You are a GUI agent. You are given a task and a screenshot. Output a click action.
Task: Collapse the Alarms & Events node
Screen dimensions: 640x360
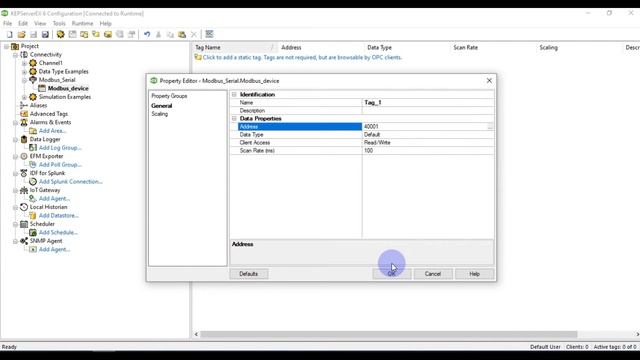point(16,122)
